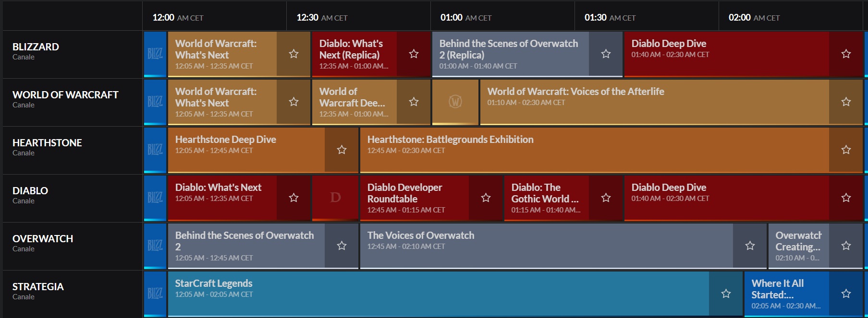Image resolution: width=868 pixels, height=318 pixels.
Task: Click the 01:00 AM CET time marker
Action: click(466, 18)
